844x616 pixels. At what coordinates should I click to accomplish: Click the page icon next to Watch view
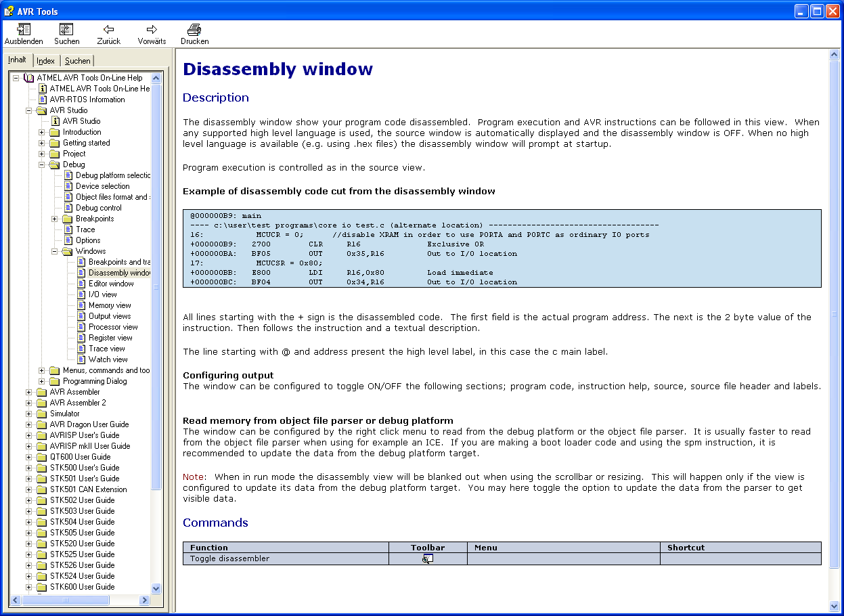(81, 359)
